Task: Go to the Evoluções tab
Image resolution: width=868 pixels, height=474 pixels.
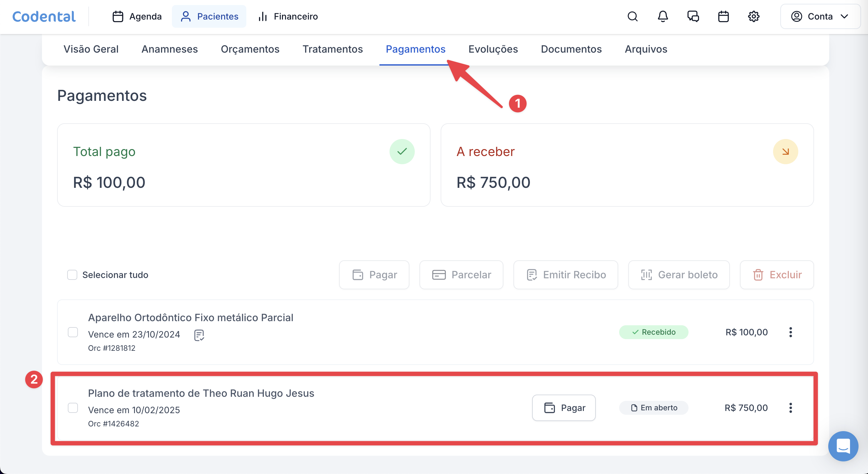Action: point(493,49)
